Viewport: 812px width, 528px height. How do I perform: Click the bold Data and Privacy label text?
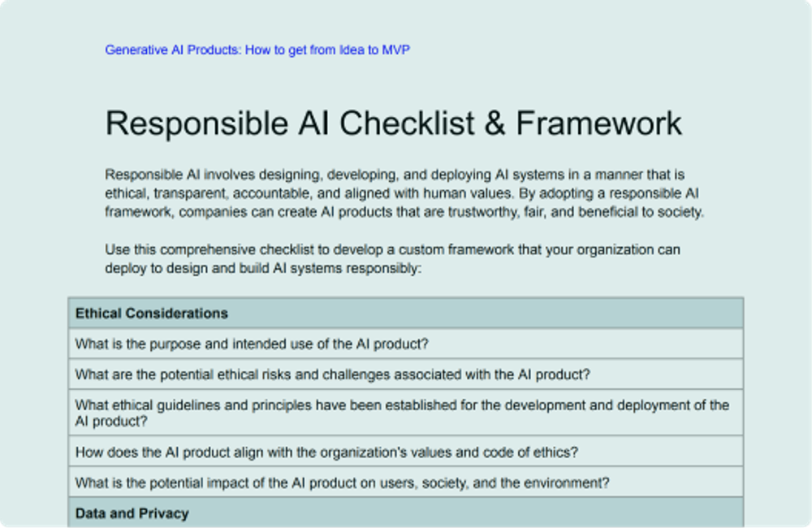coord(132,513)
